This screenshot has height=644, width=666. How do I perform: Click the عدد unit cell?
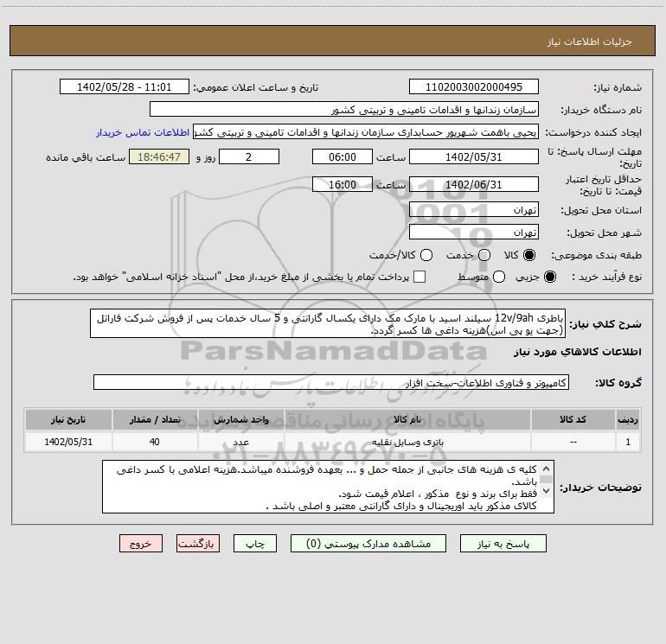click(240, 442)
